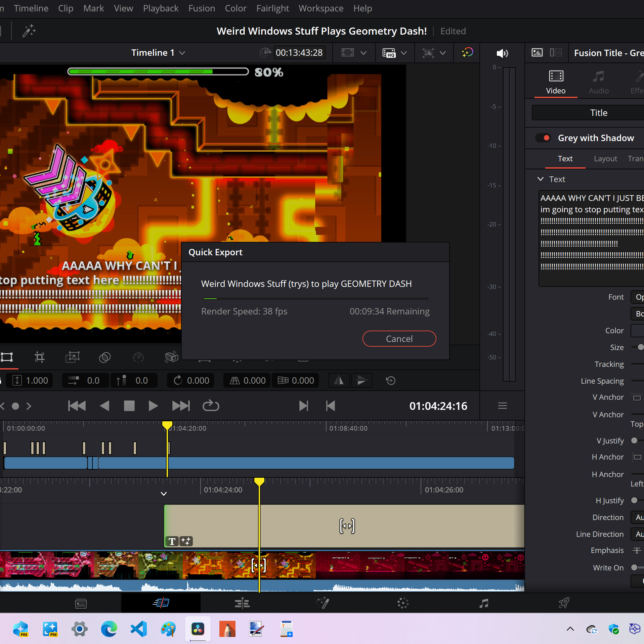Open the Timeline 1 dropdown
644x644 pixels.
(x=158, y=53)
